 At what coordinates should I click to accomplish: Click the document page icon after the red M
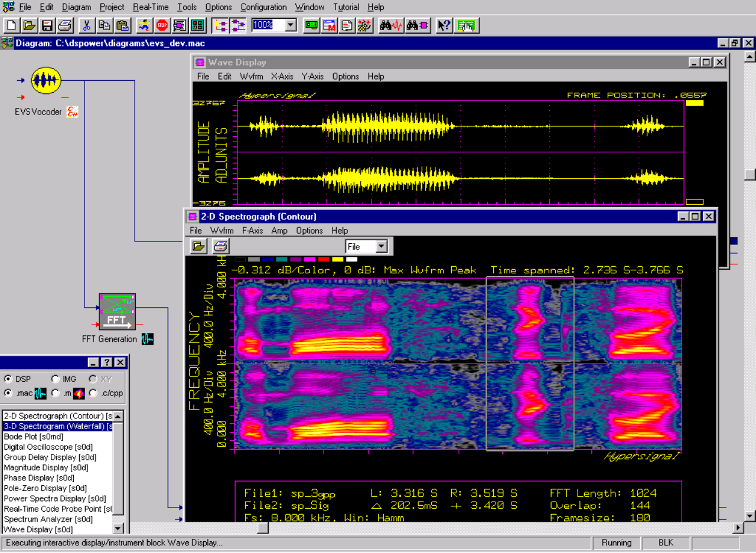(x=347, y=25)
